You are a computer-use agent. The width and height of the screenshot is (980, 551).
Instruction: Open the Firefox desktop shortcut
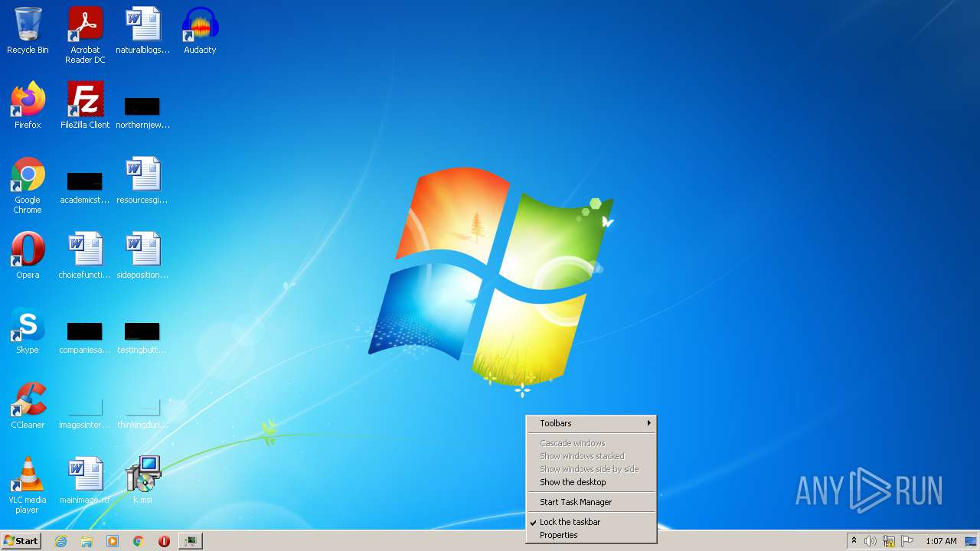28,106
